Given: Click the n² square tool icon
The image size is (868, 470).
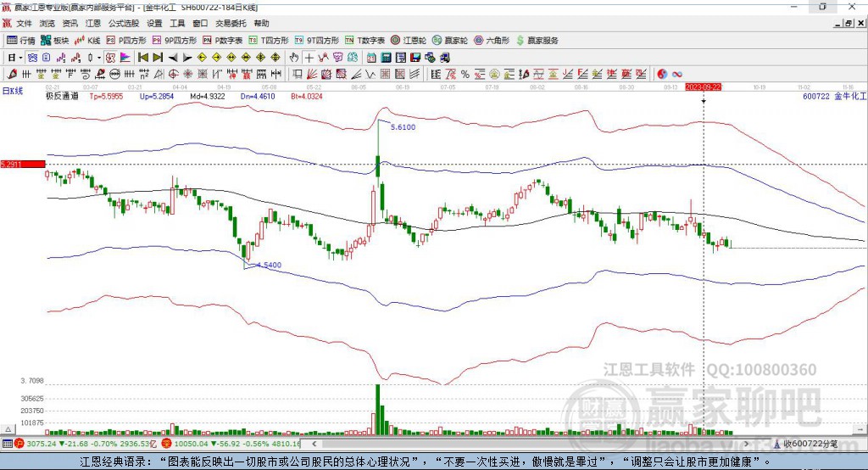Looking at the screenshot, I should [144, 75].
